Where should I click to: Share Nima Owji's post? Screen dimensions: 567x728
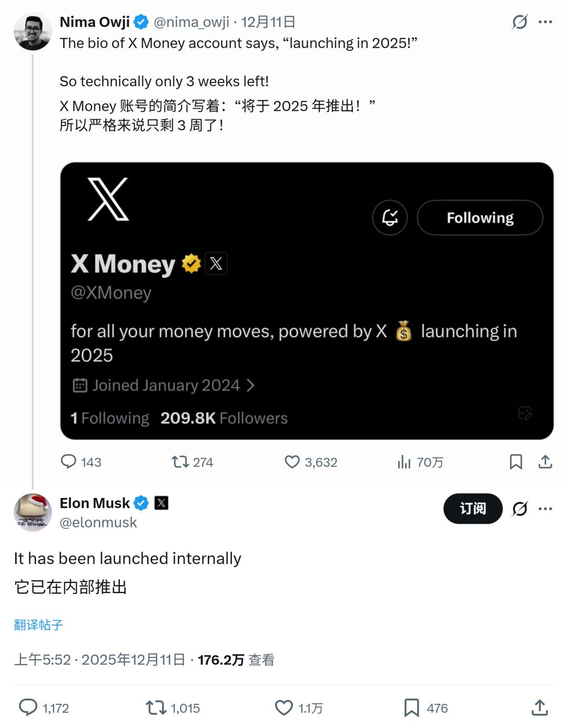[545, 462]
